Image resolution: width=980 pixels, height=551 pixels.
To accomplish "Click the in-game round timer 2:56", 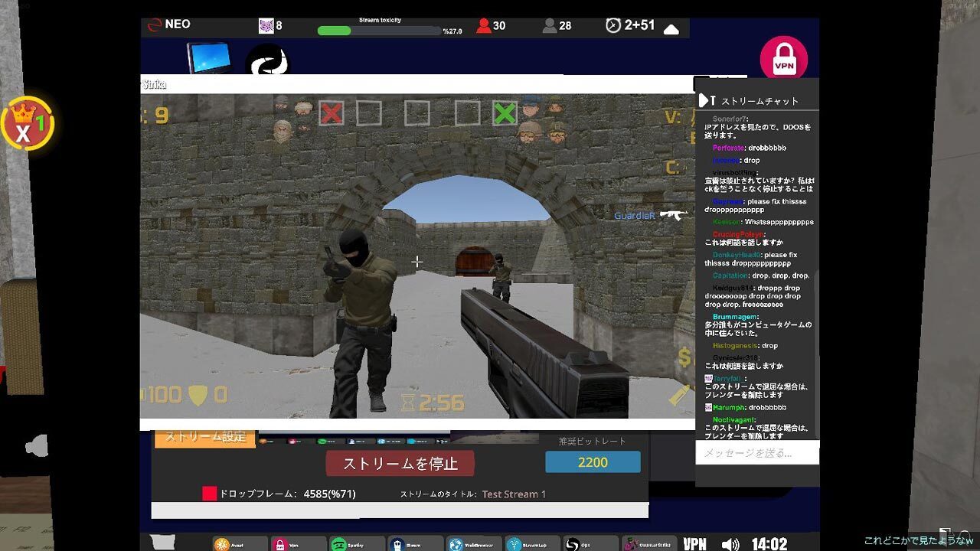I will [432, 403].
